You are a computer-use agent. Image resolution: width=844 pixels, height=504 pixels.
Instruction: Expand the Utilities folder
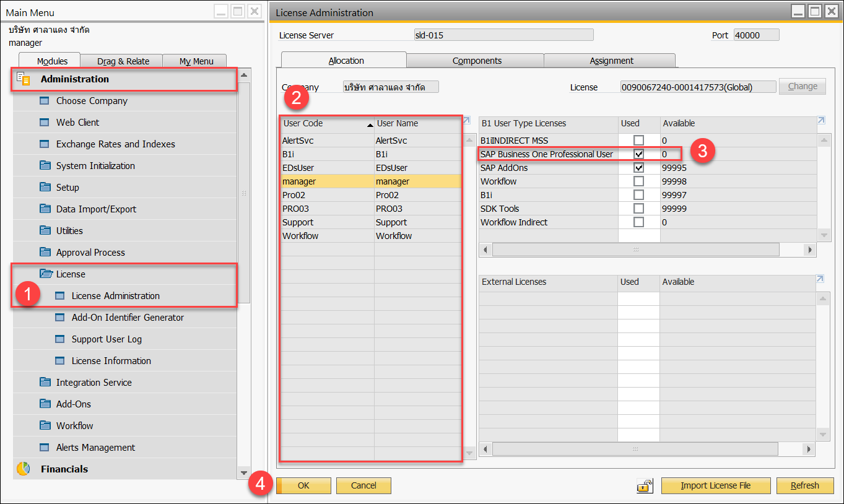(x=124, y=231)
